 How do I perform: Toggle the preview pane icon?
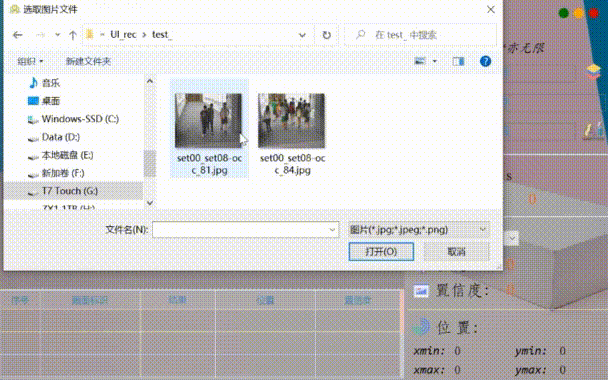point(458,61)
